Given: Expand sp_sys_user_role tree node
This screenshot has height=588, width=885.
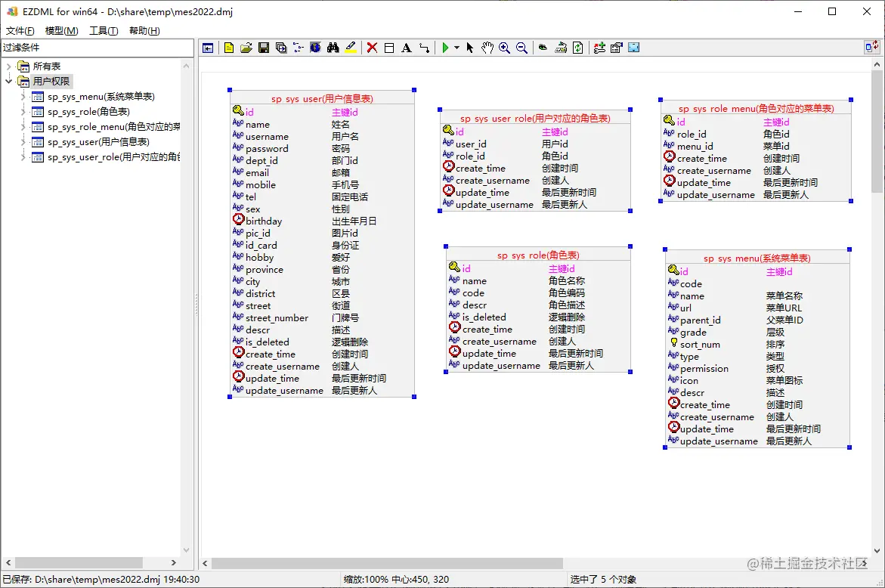Looking at the screenshot, I should coord(23,157).
